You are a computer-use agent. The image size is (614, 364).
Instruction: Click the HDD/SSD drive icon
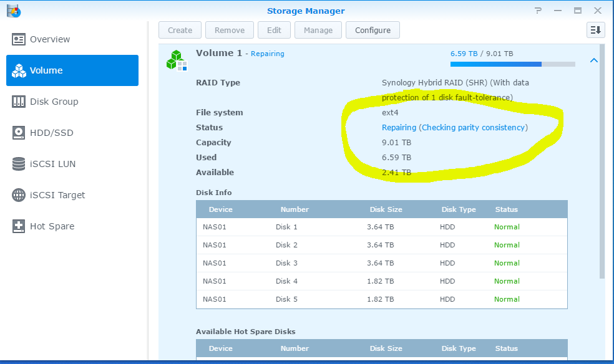click(x=19, y=133)
